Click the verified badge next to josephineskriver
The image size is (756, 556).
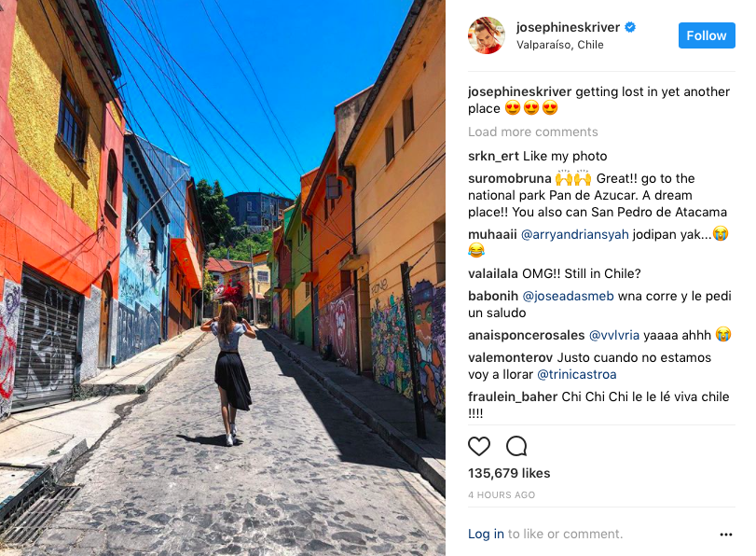[x=629, y=27]
